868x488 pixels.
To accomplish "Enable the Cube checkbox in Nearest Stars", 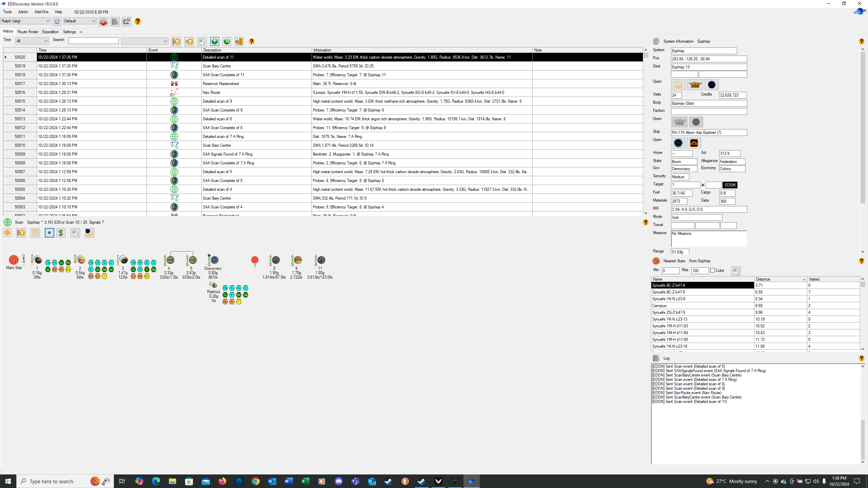I will [712, 270].
